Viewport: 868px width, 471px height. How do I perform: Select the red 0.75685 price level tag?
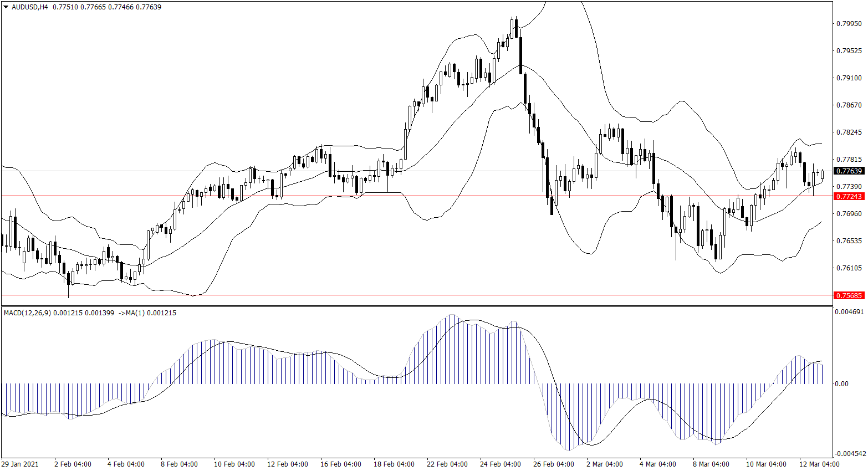coord(849,296)
